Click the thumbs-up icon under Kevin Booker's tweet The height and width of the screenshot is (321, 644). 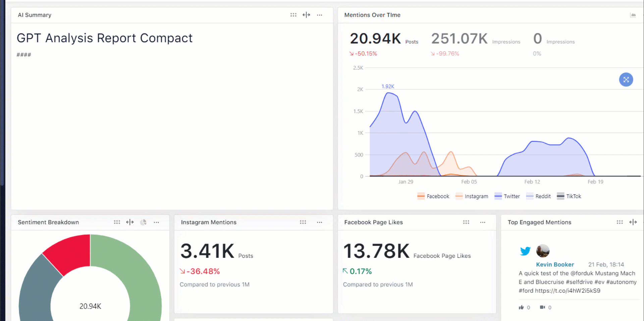click(522, 307)
